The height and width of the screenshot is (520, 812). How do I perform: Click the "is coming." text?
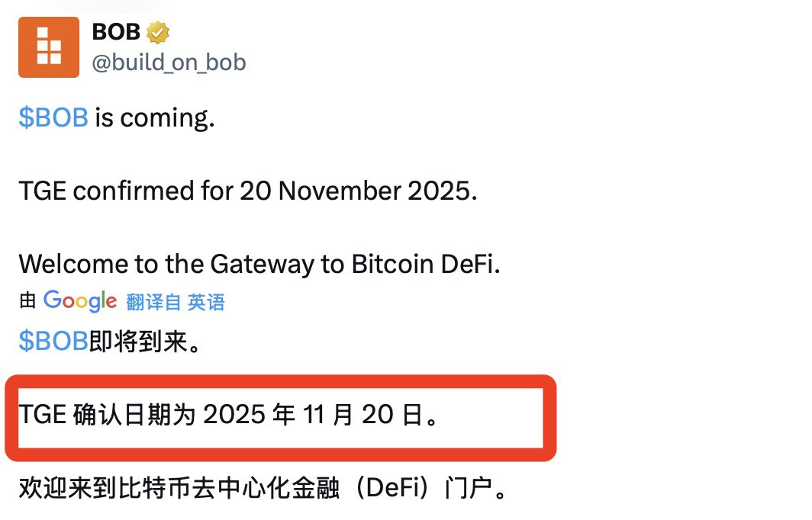click(155, 118)
